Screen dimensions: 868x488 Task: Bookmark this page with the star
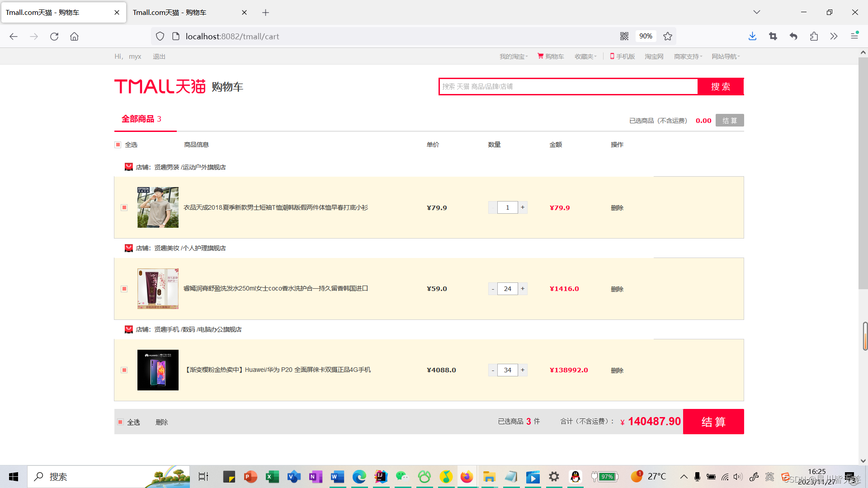668,36
